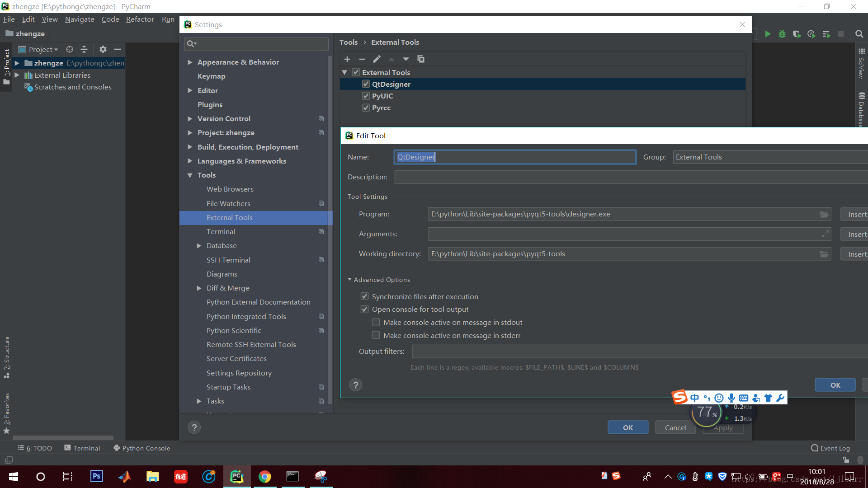Click the add tool plus icon
This screenshot has height=488, width=868.
(347, 59)
